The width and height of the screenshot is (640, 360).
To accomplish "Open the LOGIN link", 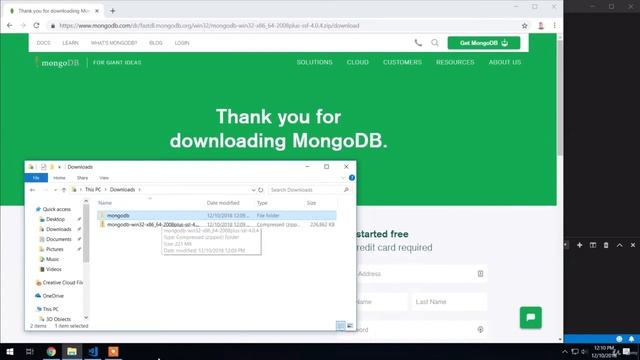I will [182, 43].
